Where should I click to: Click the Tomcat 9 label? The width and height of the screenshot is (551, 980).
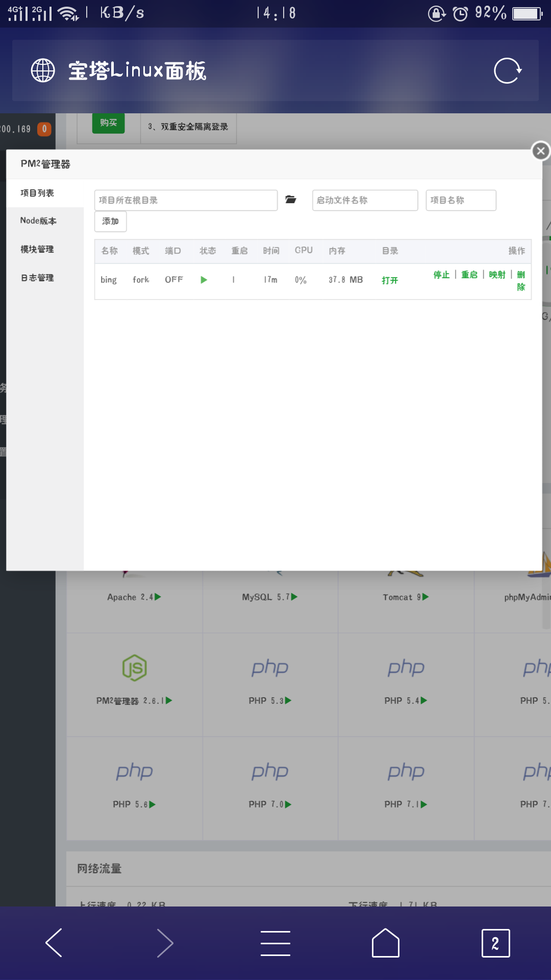pos(402,597)
